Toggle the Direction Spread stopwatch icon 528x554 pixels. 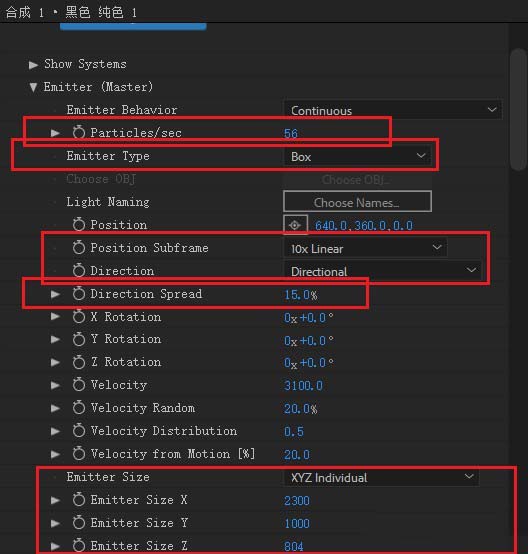[x=79, y=294]
